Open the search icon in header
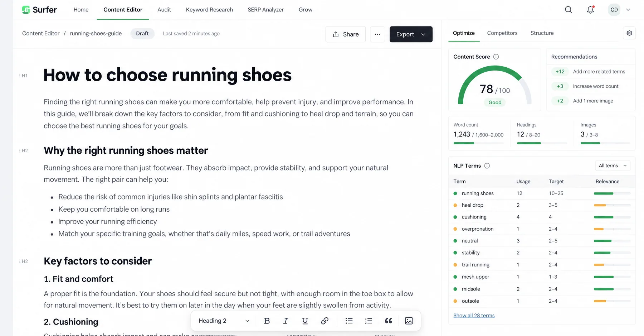The image size is (644, 336). (569, 10)
